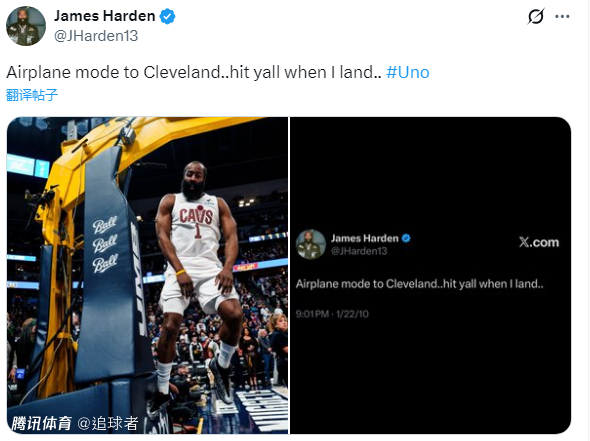Click James Harden's profile avatar
This screenshot has width=590, height=441.
tap(26, 26)
